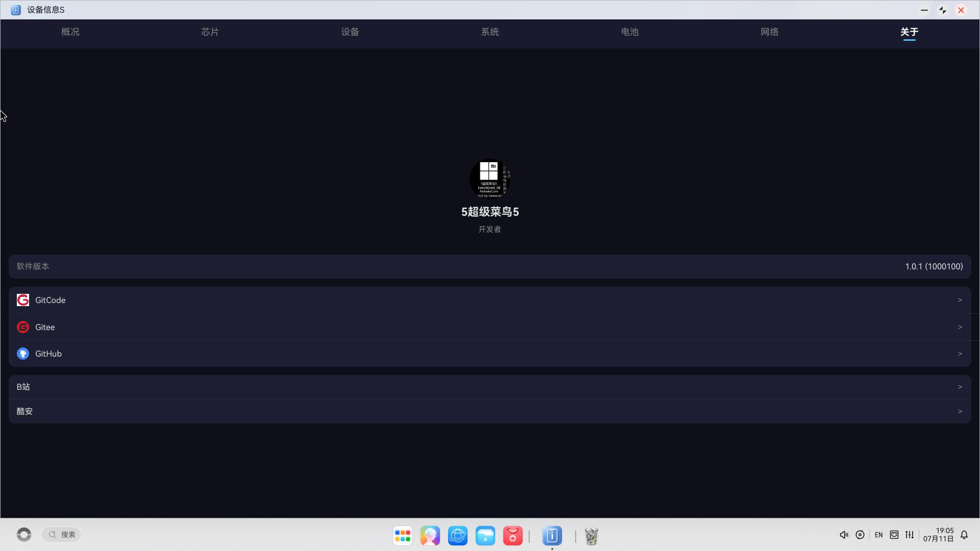Image resolution: width=980 pixels, height=551 pixels.
Task: Click the 软件版本 label
Action: [x=33, y=266]
